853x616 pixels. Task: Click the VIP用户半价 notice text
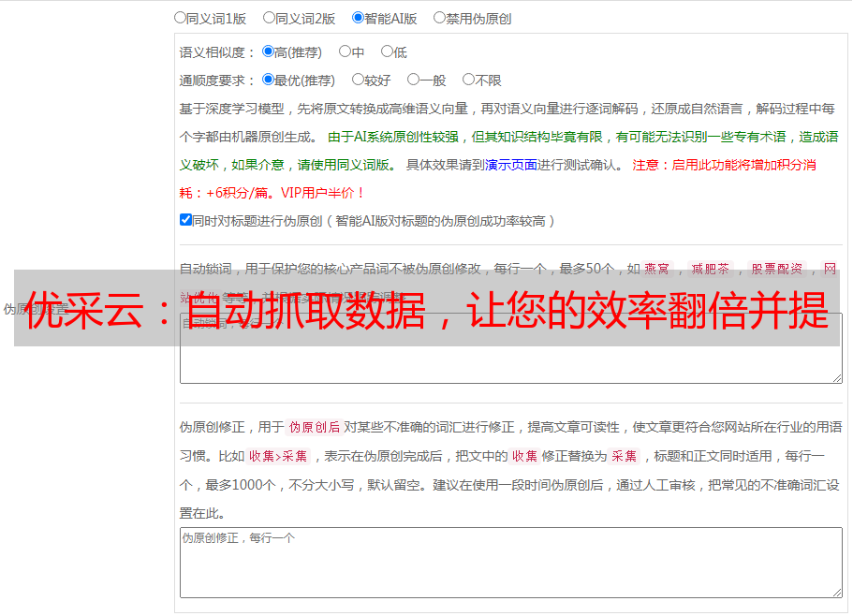tap(322, 193)
